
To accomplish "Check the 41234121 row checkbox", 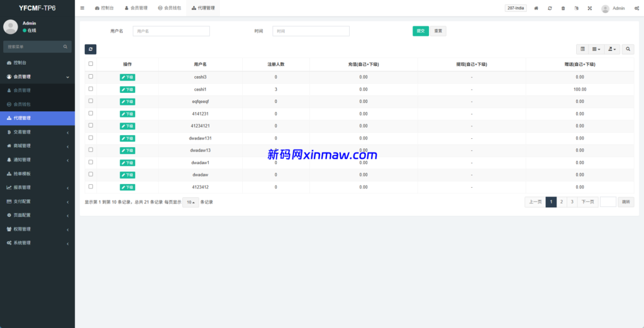I will [x=91, y=125].
